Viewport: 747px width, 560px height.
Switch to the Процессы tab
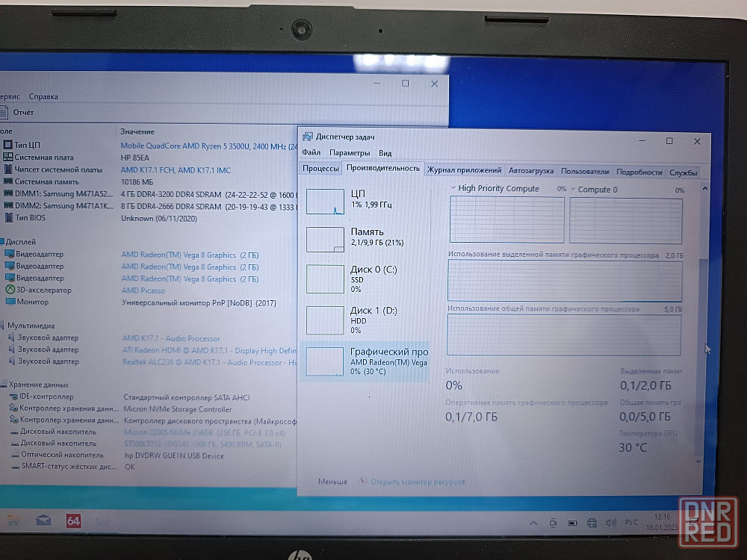tap(320, 169)
